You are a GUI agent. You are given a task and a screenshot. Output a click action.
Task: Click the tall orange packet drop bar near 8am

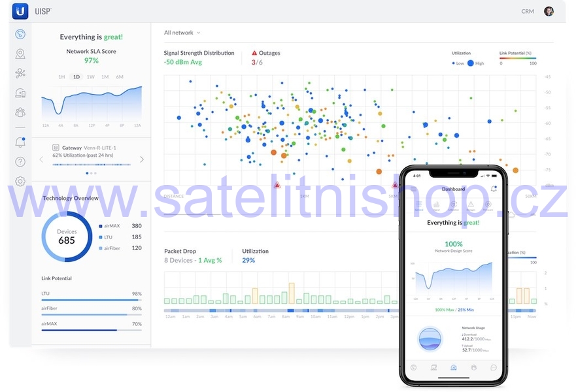point(292,293)
